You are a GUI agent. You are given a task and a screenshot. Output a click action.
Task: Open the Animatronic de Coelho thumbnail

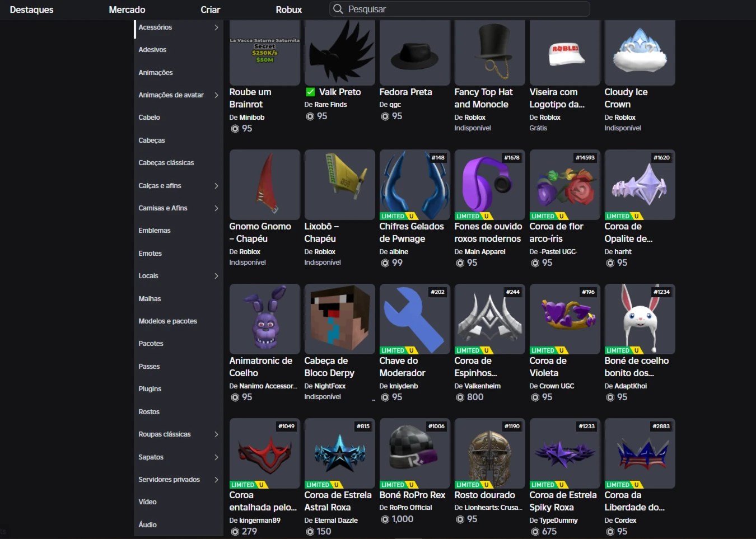coord(265,319)
